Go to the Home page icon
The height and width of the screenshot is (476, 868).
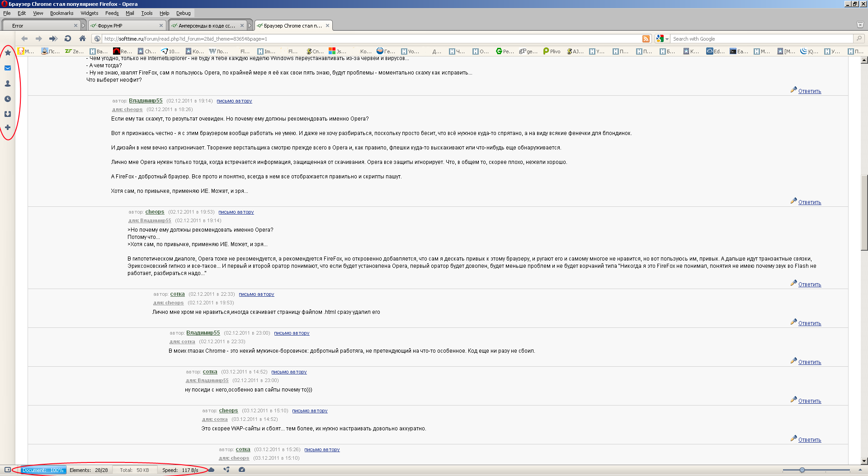coord(82,39)
